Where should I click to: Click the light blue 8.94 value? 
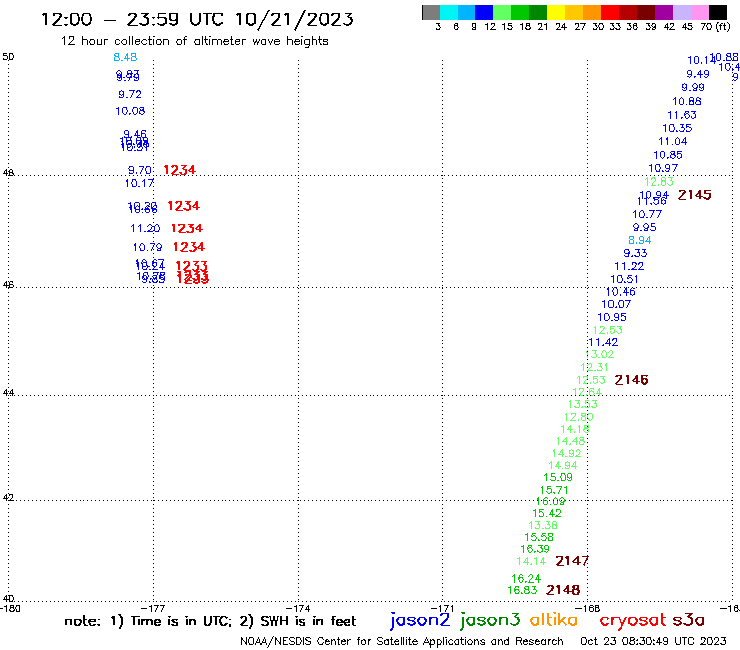(639, 240)
